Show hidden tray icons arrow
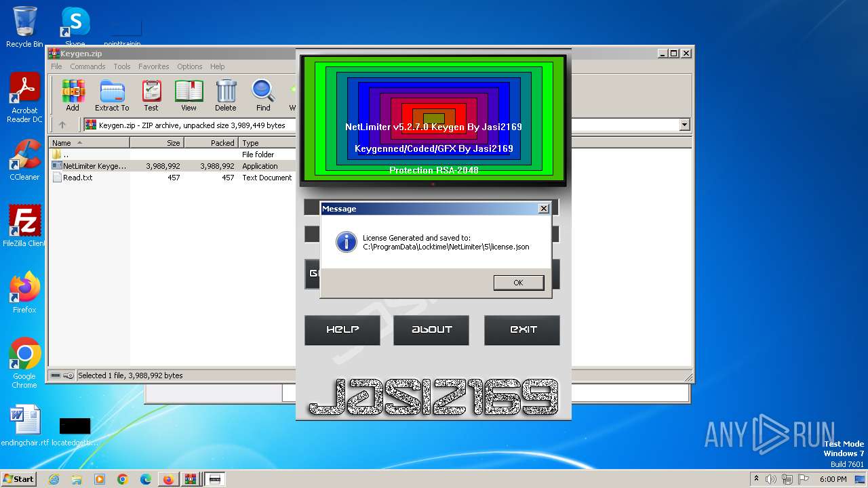The height and width of the screenshot is (488, 868). 756,479
